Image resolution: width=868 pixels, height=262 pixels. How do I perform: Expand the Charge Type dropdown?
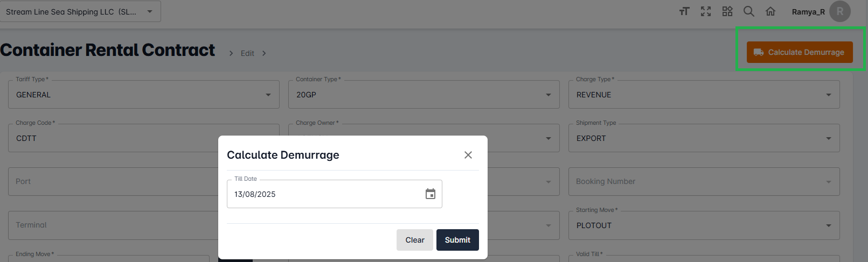pos(829,95)
